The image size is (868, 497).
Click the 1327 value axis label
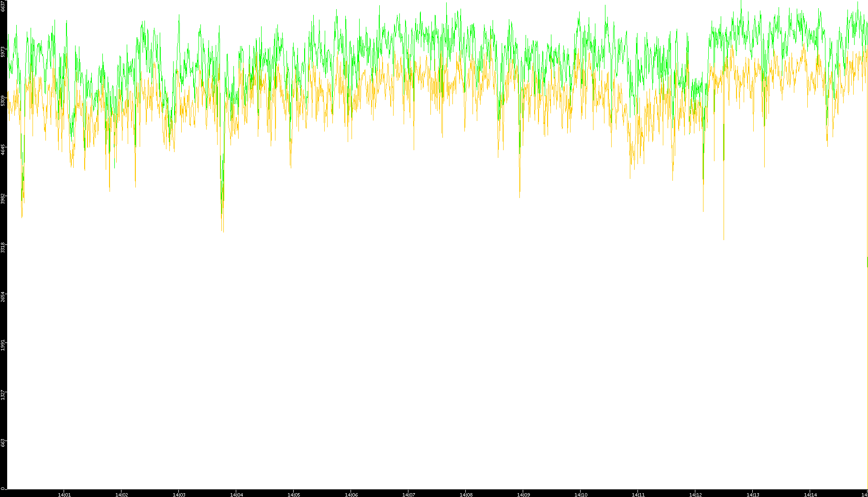click(3, 395)
